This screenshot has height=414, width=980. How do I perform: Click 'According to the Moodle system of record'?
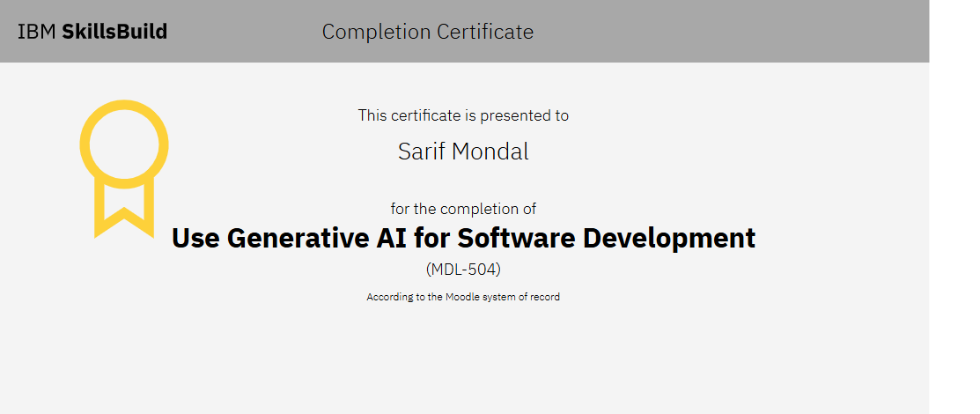(463, 297)
